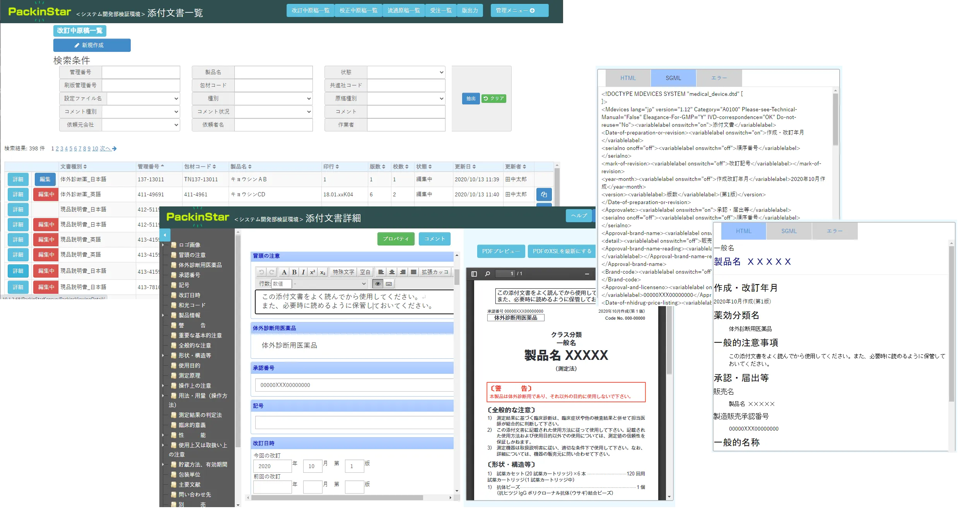Apply italic formatting in the editor toolbar
The width and height of the screenshot is (980, 511).
(303, 272)
